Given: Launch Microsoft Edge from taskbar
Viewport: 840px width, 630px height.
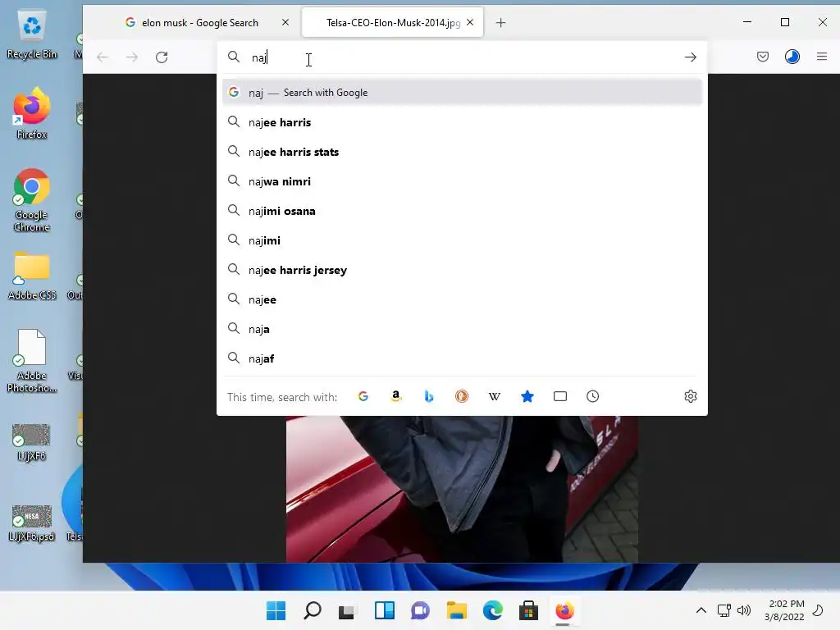Looking at the screenshot, I should 493,610.
